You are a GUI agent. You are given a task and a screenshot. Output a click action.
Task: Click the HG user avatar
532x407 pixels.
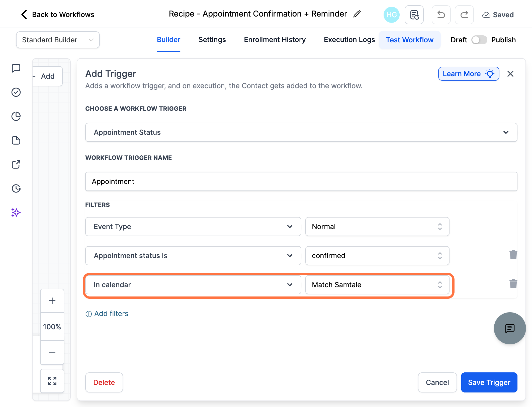pos(391,15)
